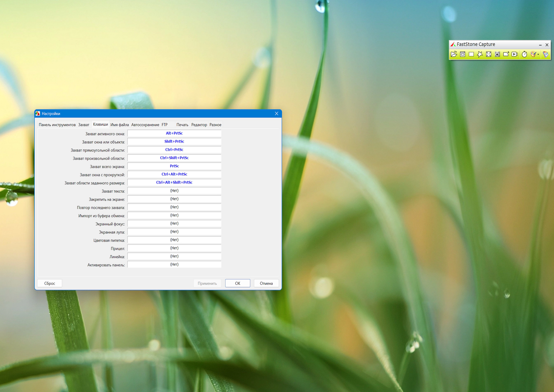Screen dimensions: 554x392
Task: Select hotkey field for Импорт из буфера обмена
Action: [174, 215]
